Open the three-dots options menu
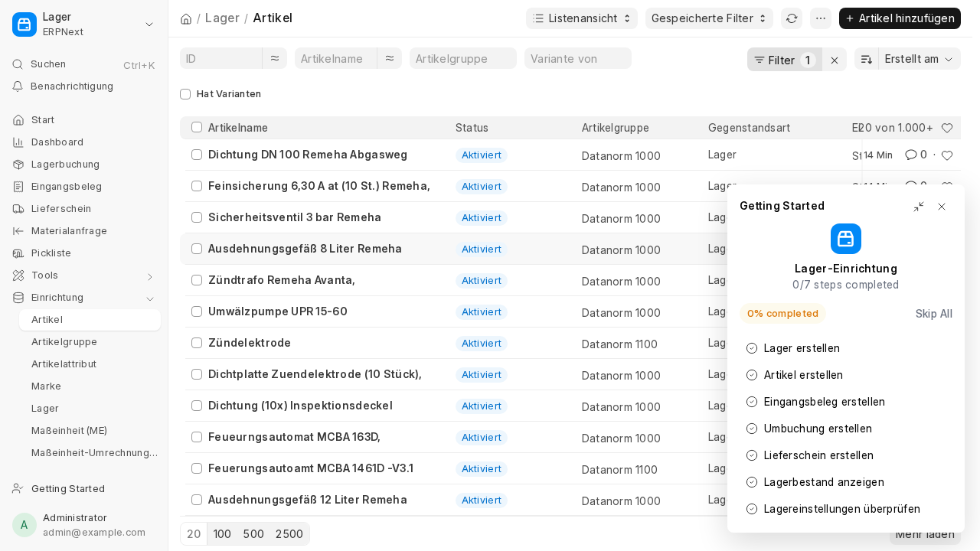The image size is (980, 551). [x=821, y=18]
